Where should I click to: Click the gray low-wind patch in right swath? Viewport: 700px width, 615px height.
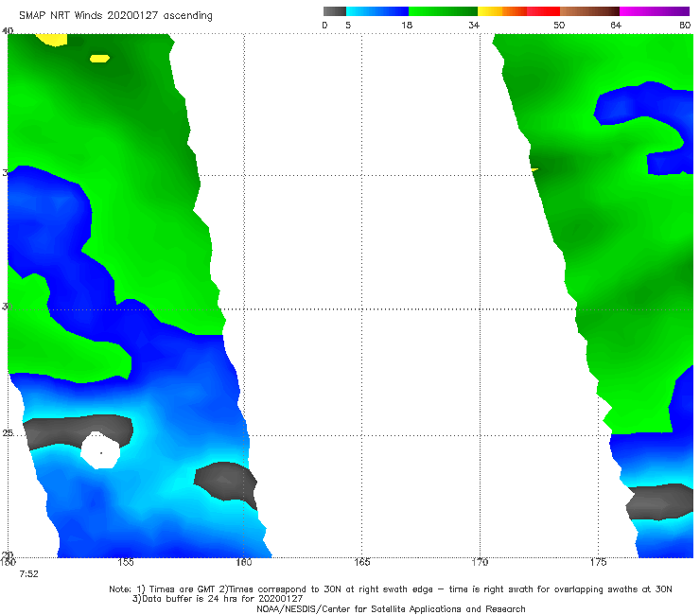(660, 501)
